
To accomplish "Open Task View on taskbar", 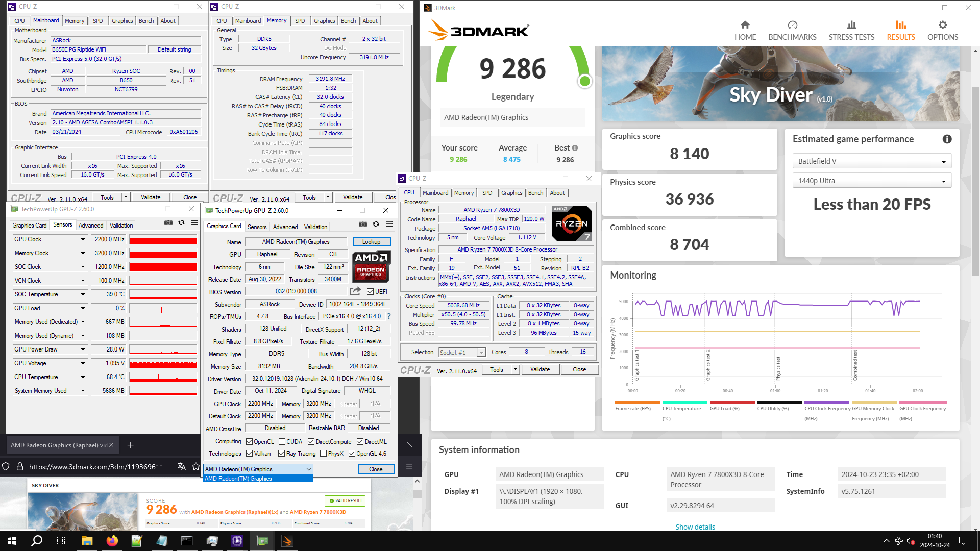I will pos(61,541).
